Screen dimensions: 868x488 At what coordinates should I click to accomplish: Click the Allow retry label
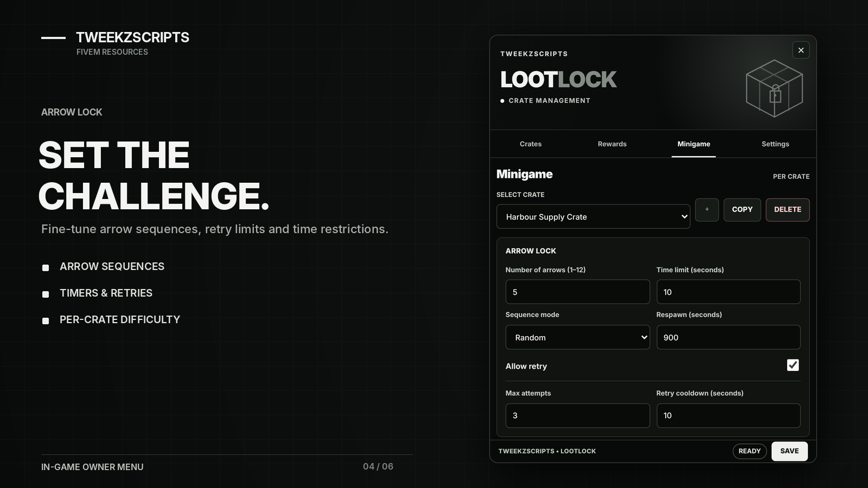[526, 366]
